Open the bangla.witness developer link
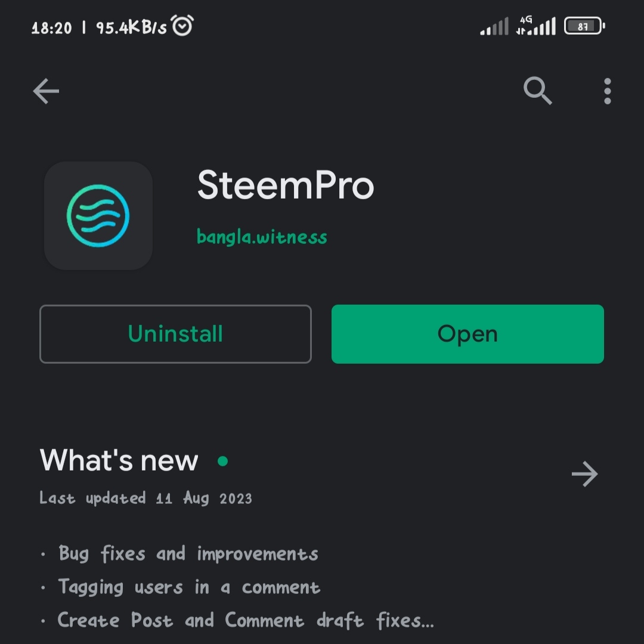Image resolution: width=644 pixels, height=644 pixels. [262, 237]
